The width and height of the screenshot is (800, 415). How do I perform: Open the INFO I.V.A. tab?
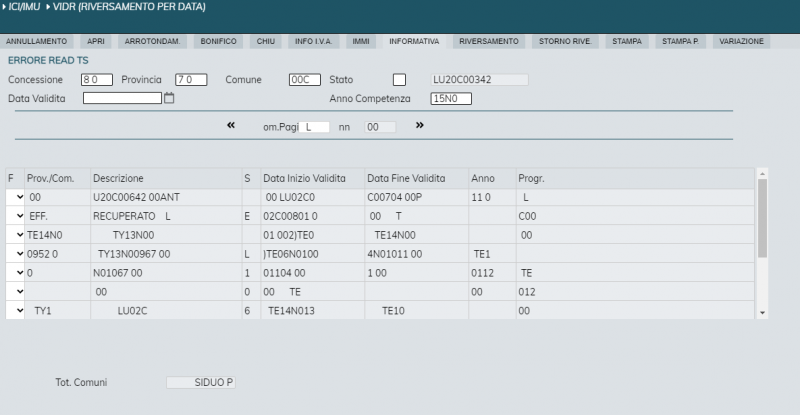point(313,41)
